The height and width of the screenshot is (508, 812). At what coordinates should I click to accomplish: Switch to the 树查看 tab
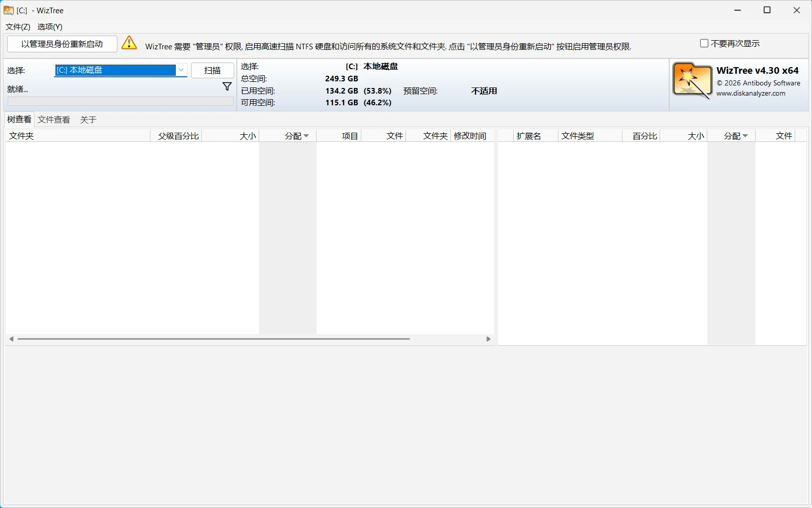[19, 119]
